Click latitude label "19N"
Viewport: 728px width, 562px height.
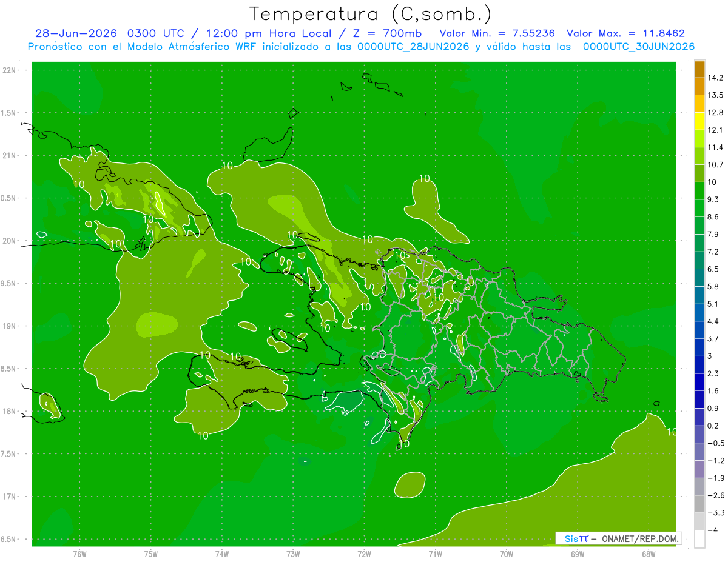[x=9, y=326]
